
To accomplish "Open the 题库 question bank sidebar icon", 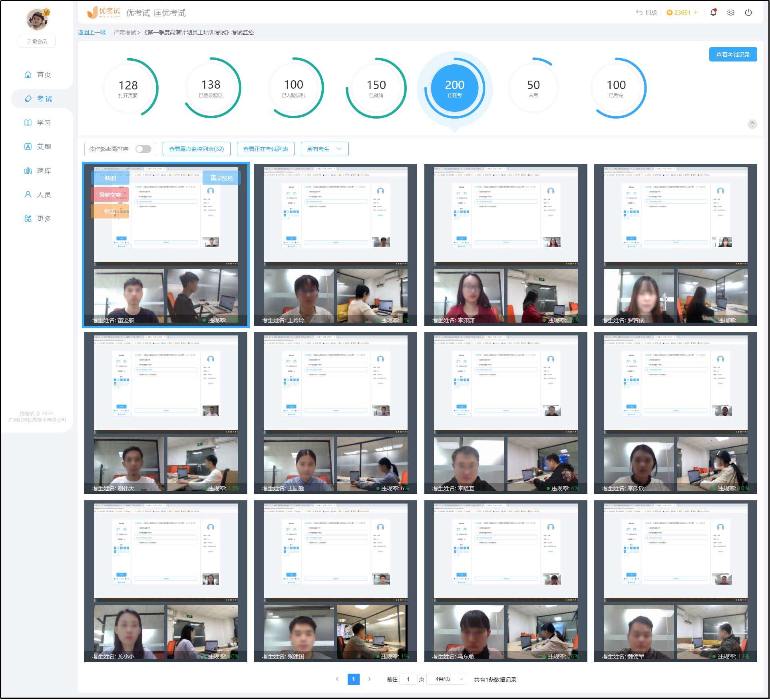I will pos(28,171).
